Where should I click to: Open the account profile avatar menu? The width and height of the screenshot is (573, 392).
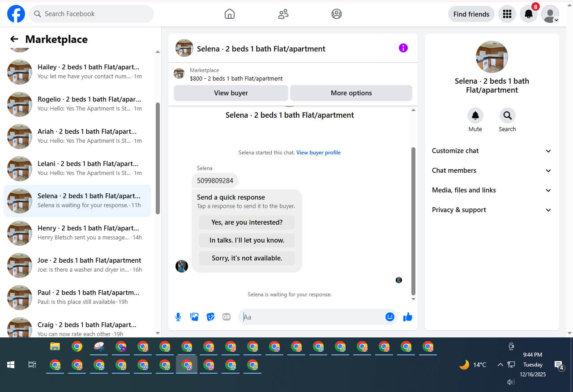(550, 14)
